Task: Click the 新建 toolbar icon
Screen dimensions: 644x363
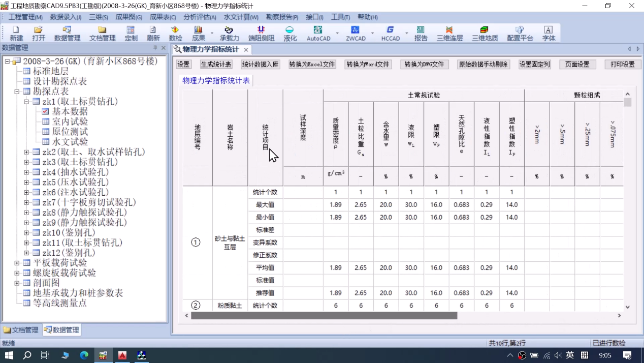Action: click(16, 34)
